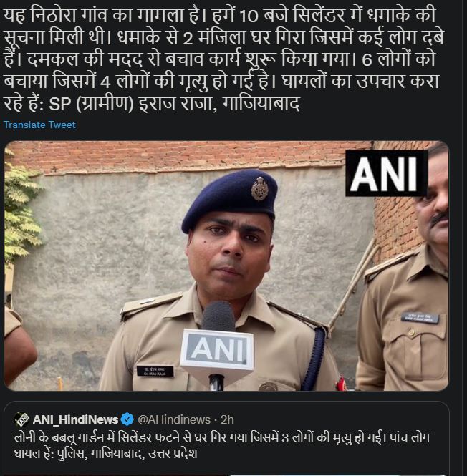Open the police officer video thumbnail
Image resolution: width=467 pixels, height=476 pixels.
tap(226, 266)
